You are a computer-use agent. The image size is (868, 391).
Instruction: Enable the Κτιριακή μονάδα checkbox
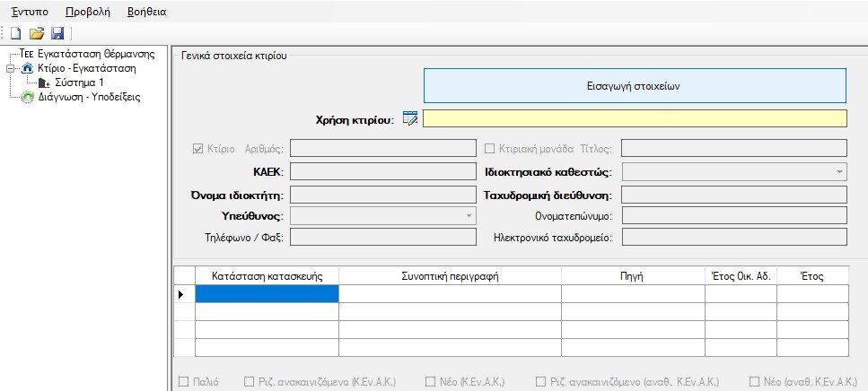pos(490,149)
